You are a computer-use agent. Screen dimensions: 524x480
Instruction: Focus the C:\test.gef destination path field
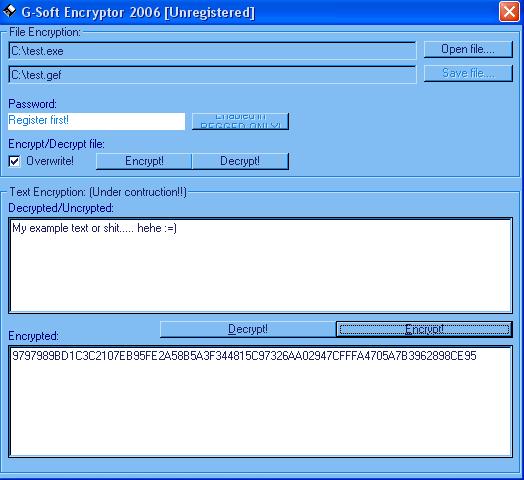212,75
